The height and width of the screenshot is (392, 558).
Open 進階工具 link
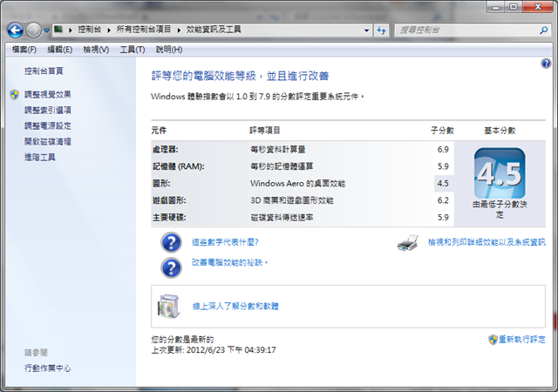pyautogui.click(x=40, y=157)
